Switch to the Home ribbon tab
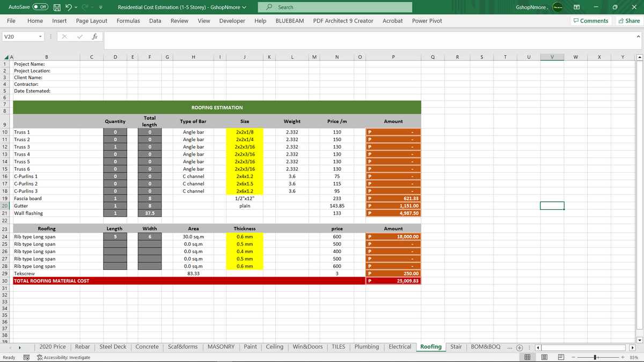 click(35, 20)
